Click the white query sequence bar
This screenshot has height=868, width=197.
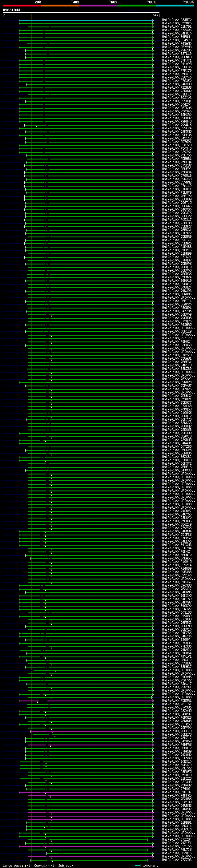[81, 13]
